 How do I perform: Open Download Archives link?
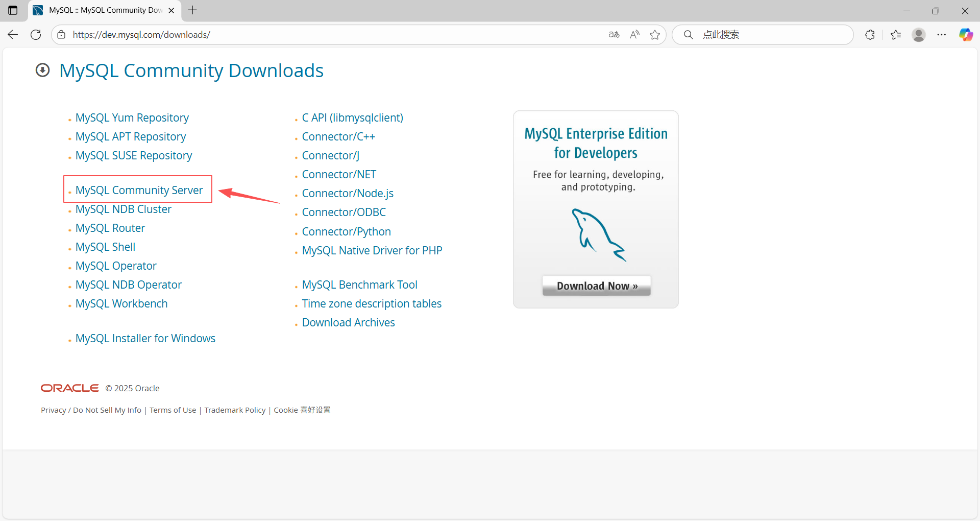tap(349, 323)
